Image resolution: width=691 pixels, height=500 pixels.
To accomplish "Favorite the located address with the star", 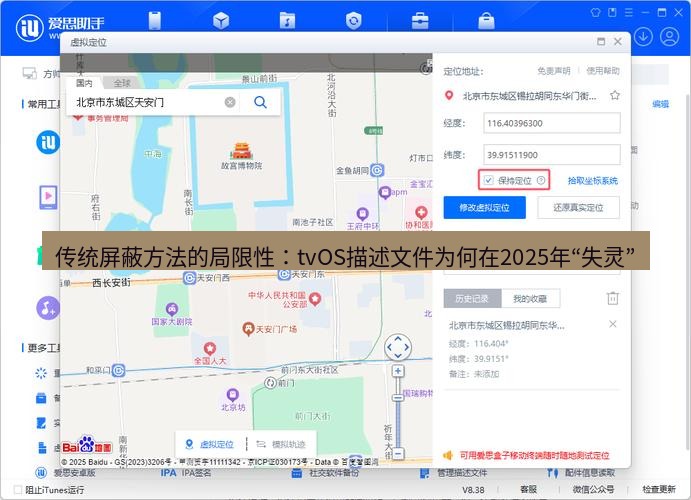I will coord(615,95).
